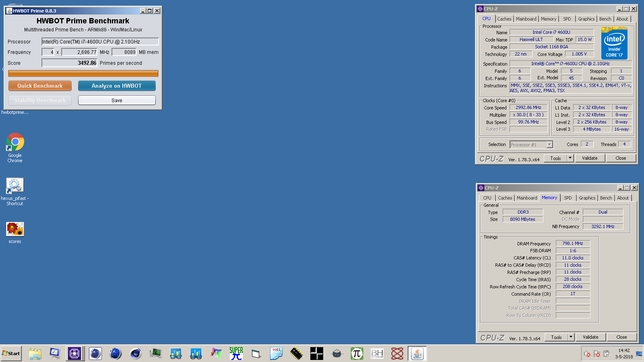
Task: Click the Core Speed value 2992.86 MHz
Action: coord(528,107)
